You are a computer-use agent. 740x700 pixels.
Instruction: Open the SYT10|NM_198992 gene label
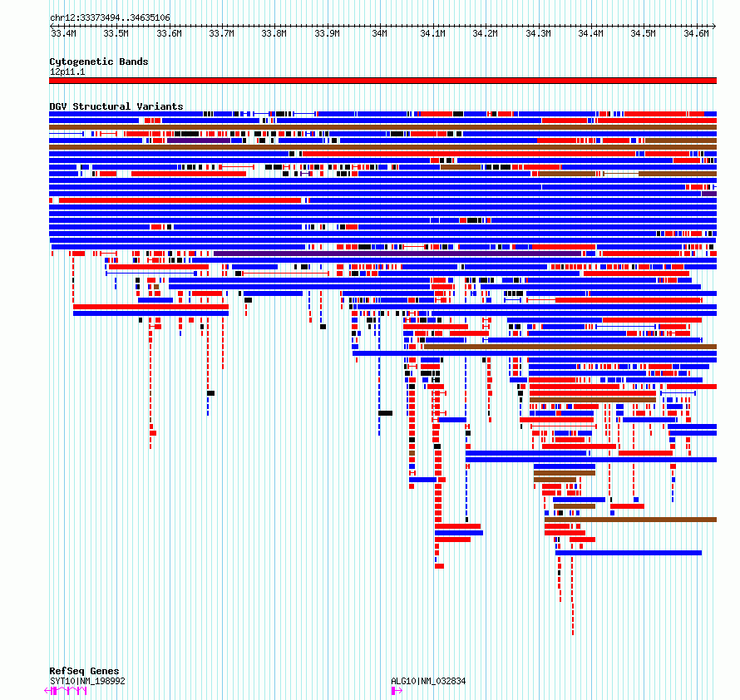(87, 681)
